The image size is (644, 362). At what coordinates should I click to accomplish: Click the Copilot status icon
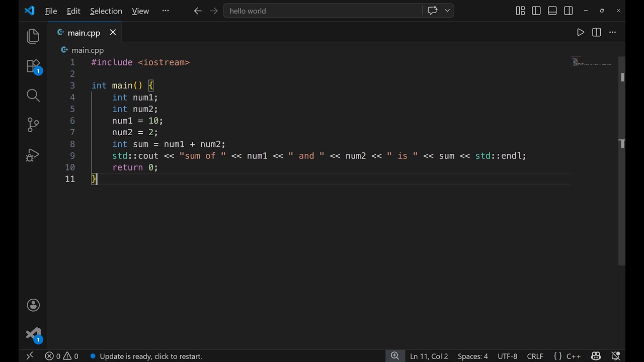pyautogui.click(x=596, y=356)
